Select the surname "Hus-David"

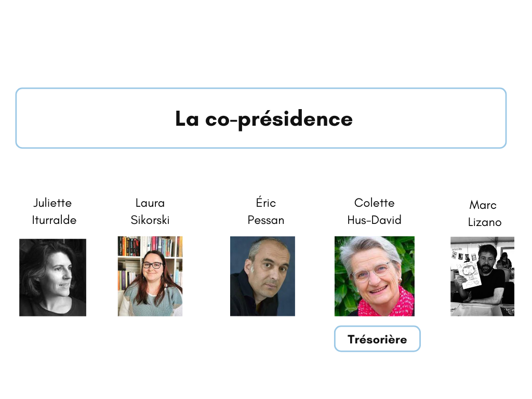click(375, 220)
